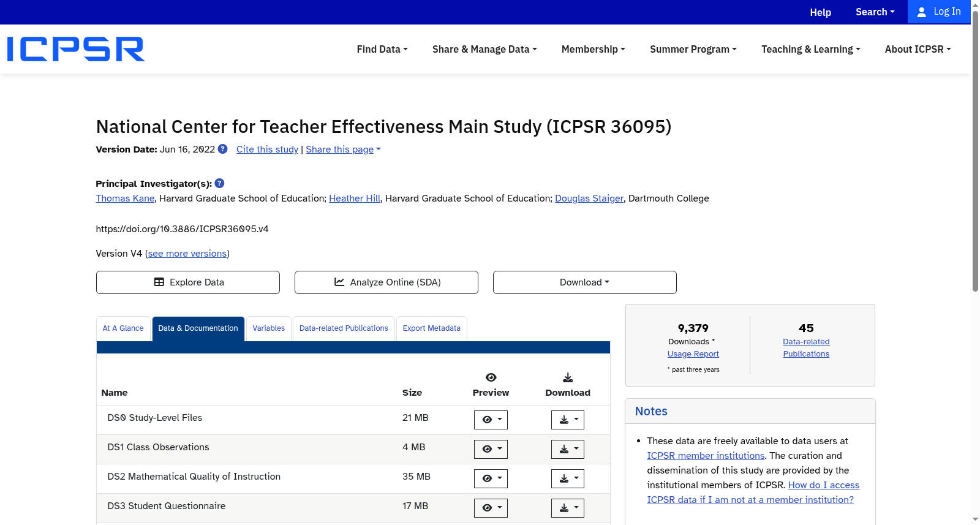Click the 35 MB size cell
Screen dimensions: 980x525
[x=417, y=477]
